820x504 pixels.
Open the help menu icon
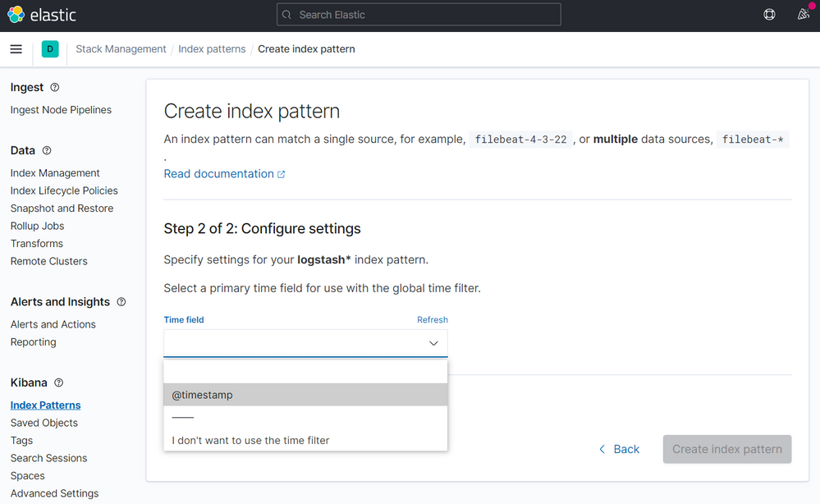tap(769, 15)
